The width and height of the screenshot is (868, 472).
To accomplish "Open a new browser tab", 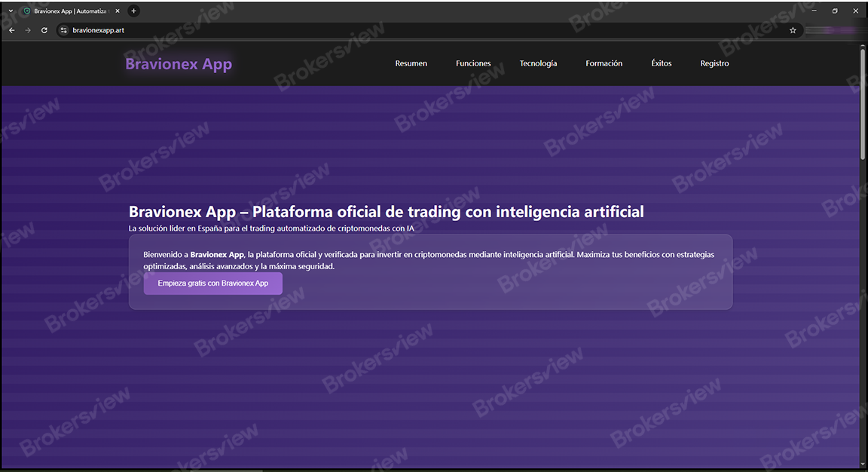I will (x=133, y=11).
